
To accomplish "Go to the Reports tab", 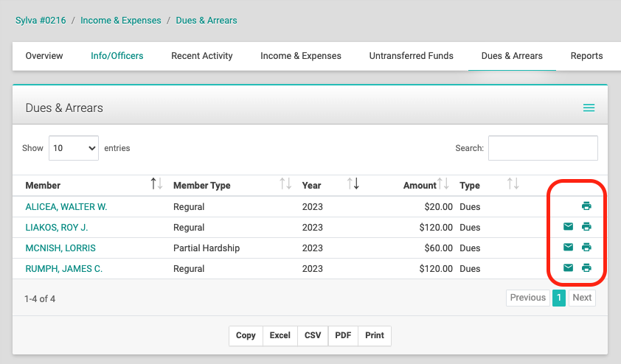I will click(x=586, y=56).
